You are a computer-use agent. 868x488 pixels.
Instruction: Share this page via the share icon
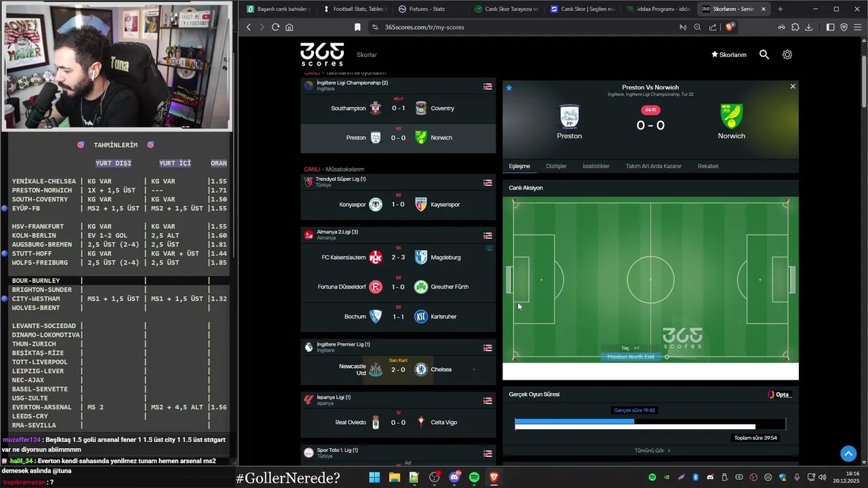(x=713, y=27)
